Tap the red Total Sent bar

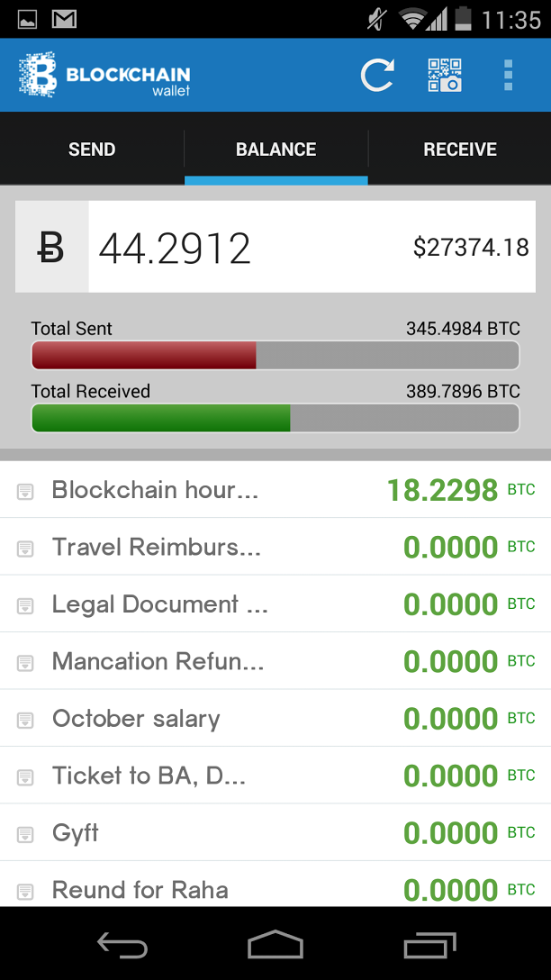tap(144, 355)
